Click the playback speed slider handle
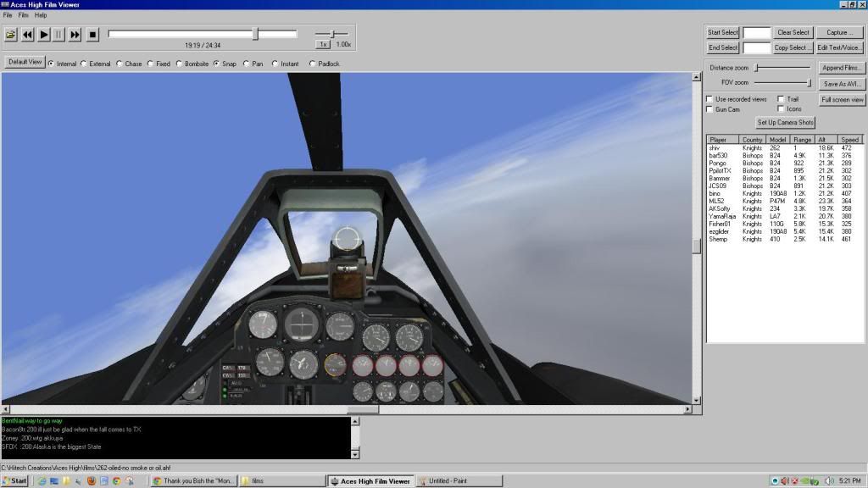The image size is (868, 488). tap(332, 34)
